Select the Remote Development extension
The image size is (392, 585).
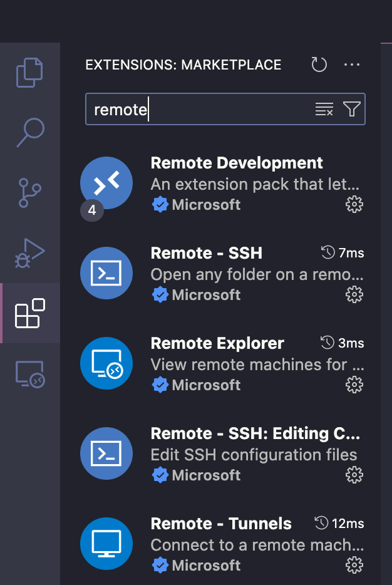236,163
